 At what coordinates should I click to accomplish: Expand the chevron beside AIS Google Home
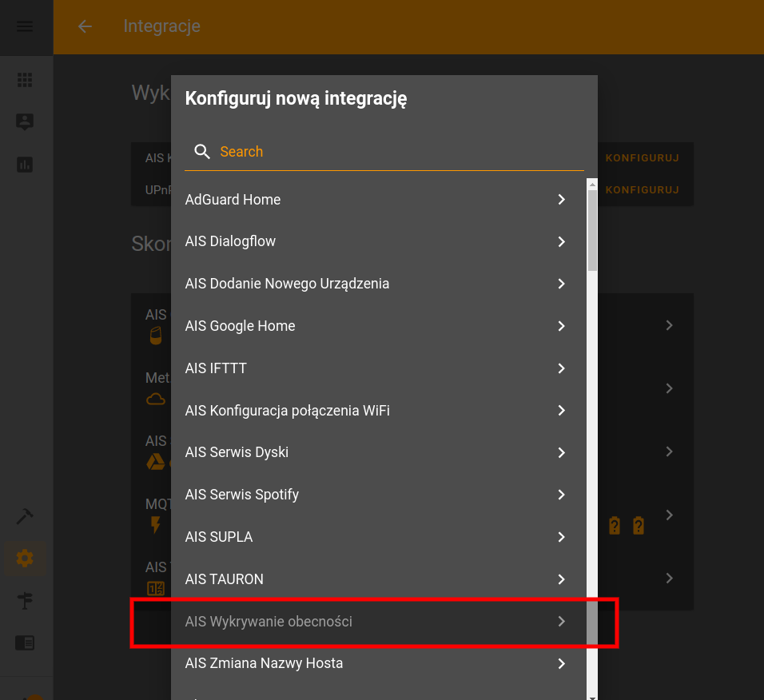[x=561, y=326]
